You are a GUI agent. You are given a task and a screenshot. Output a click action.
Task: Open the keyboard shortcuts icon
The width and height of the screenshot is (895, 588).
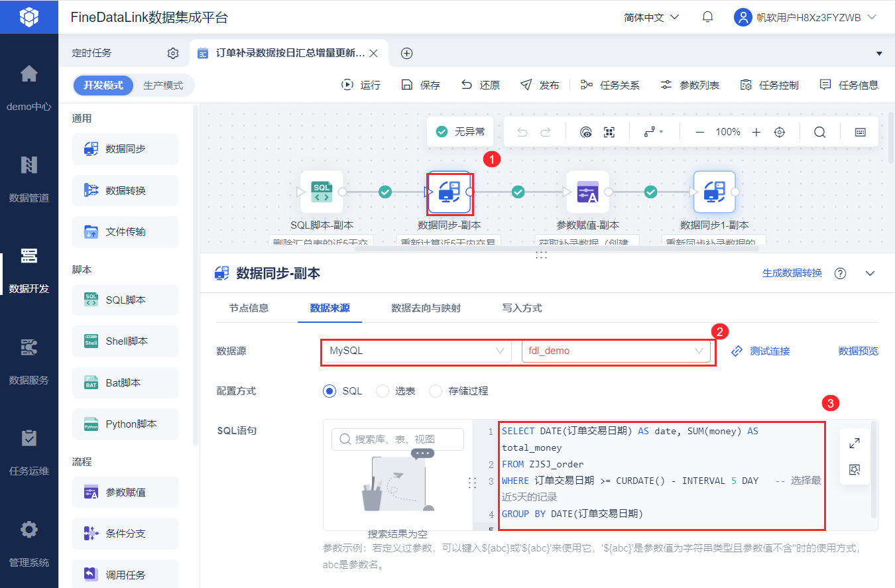pyautogui.click(x=861, y=132)
